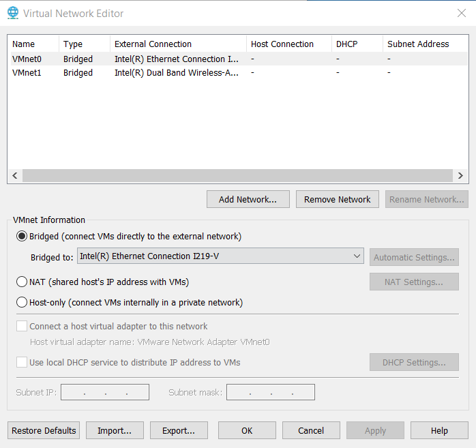The height and width of the screenshot is (448, 476).
Task: Open the Bridged to adapter dropdown
Action: coord(220,256)
